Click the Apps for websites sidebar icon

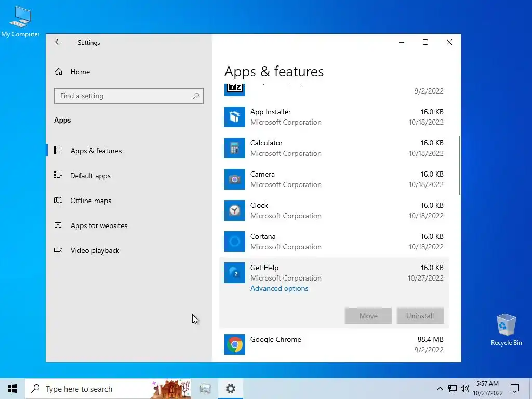[x=58, y=225]
